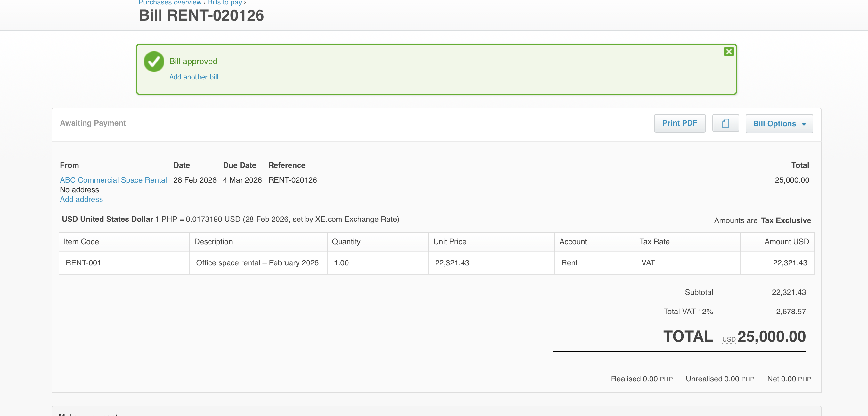Click the USD currency abbreviation near total
Screen dimensions: 868x416
click(x=728, y=339)
